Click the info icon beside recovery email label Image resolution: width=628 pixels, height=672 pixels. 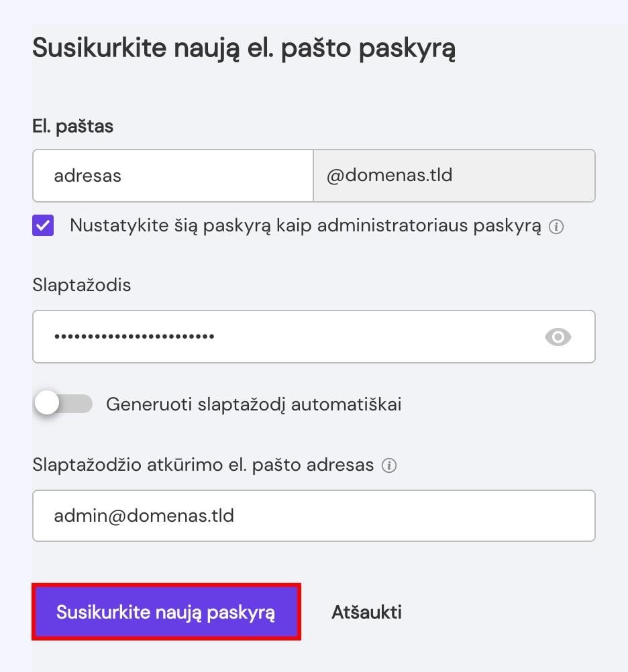(x=388, y=465)
